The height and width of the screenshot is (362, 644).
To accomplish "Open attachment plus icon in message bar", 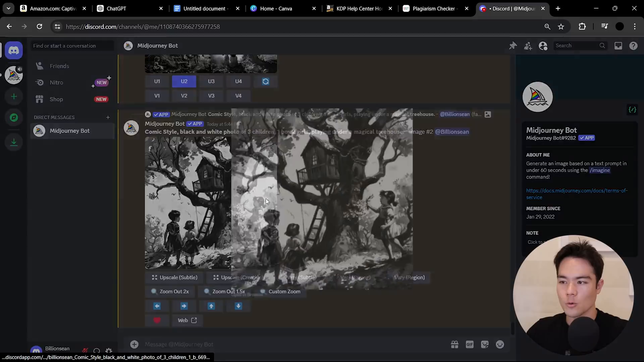I will 134,344.
